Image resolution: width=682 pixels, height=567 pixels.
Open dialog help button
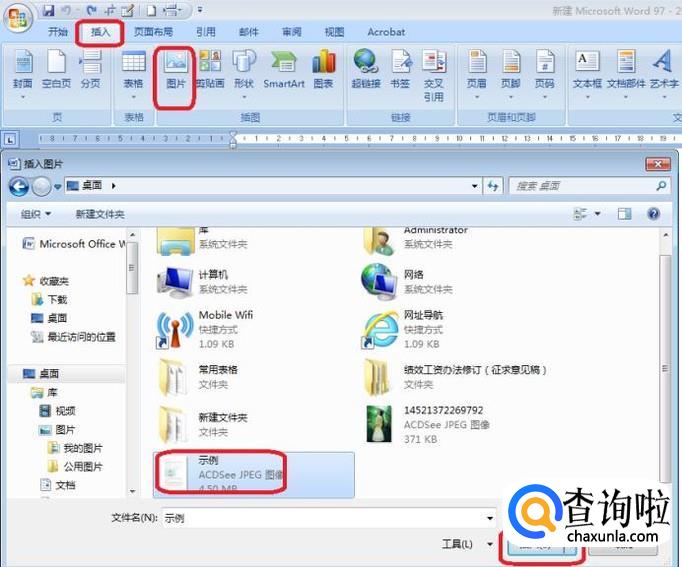click(653, 213)
